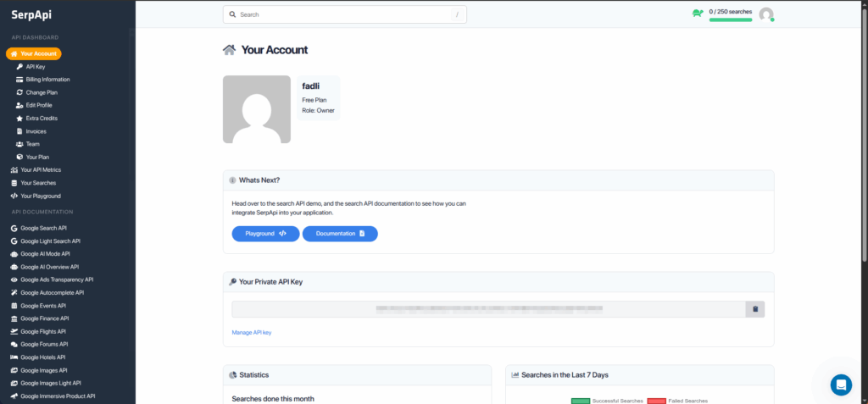Click the profile picture placeholder
Screen dimensions: 868x404
click(x=256, y=109)
